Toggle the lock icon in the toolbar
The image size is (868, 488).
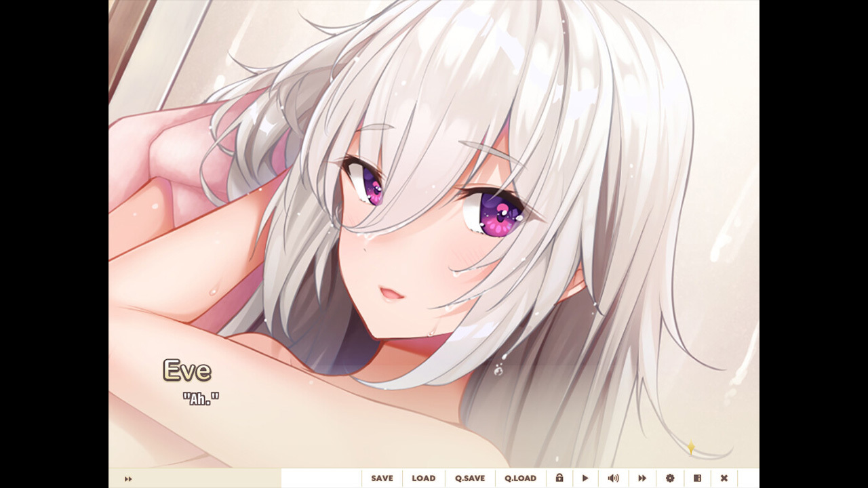click(x=559, y=478)
